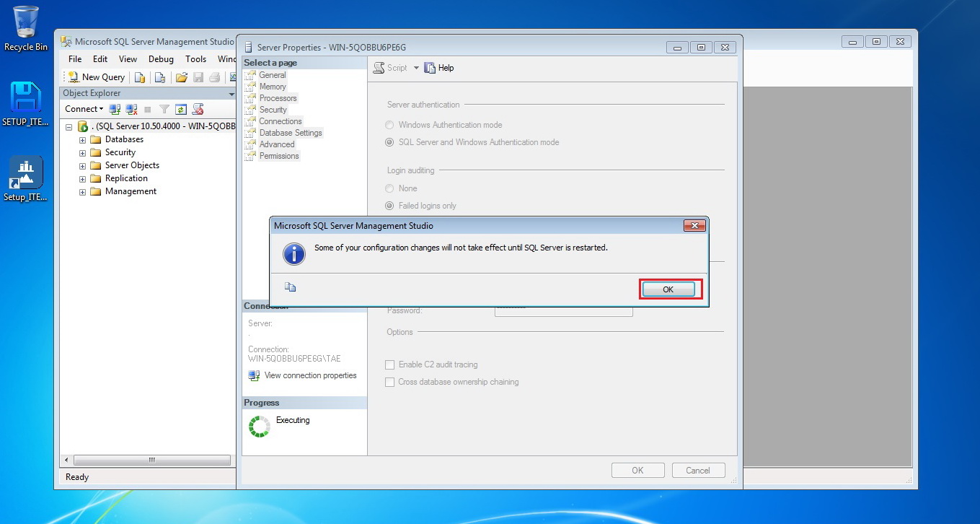Click the New Query toolbar button
This screenshot has width=980, height=524.
(x=97, y=77)
